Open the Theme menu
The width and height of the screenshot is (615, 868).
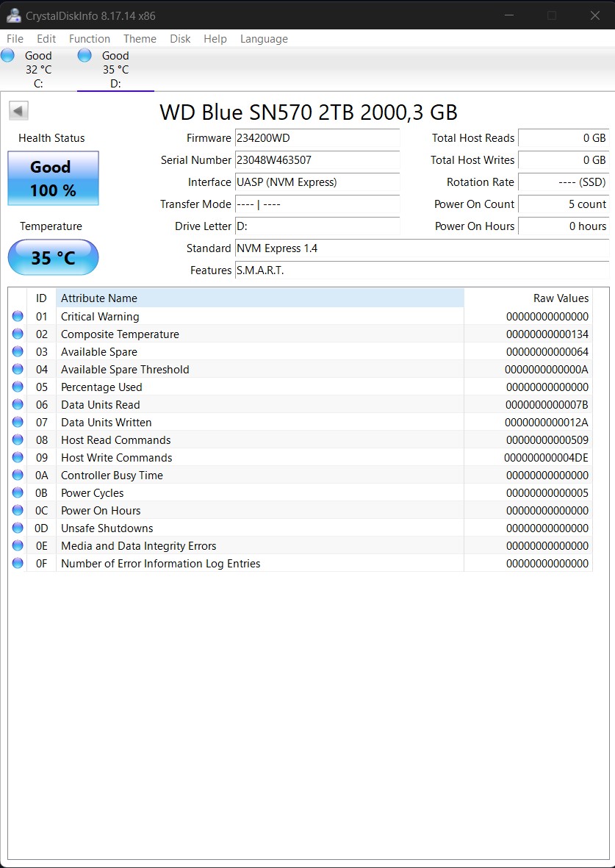click(x=140, y=39)
